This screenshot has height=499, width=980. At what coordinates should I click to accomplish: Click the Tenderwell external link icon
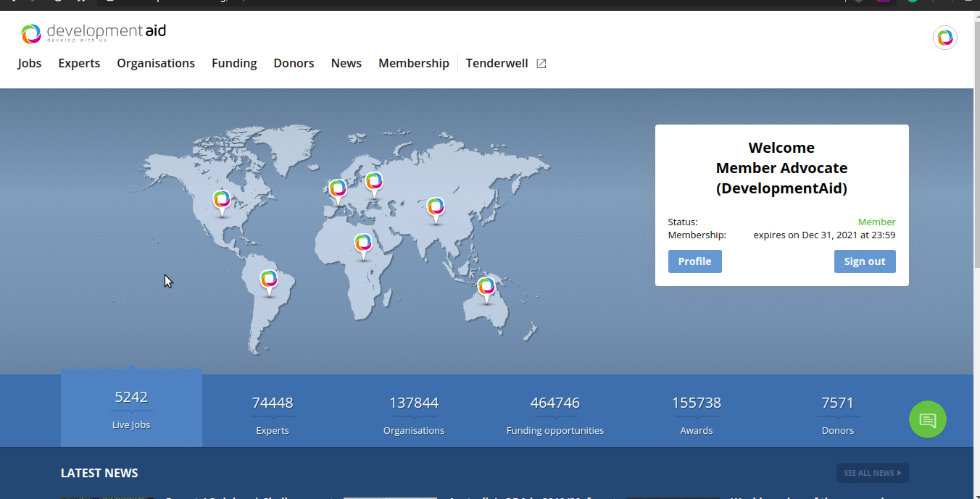tap(541, 64)
